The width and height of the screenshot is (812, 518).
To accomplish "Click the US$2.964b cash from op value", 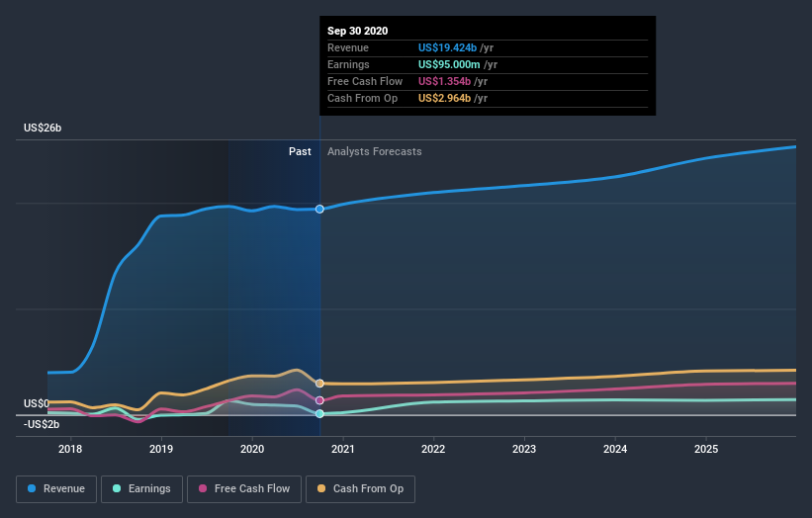I will [444, 98].
